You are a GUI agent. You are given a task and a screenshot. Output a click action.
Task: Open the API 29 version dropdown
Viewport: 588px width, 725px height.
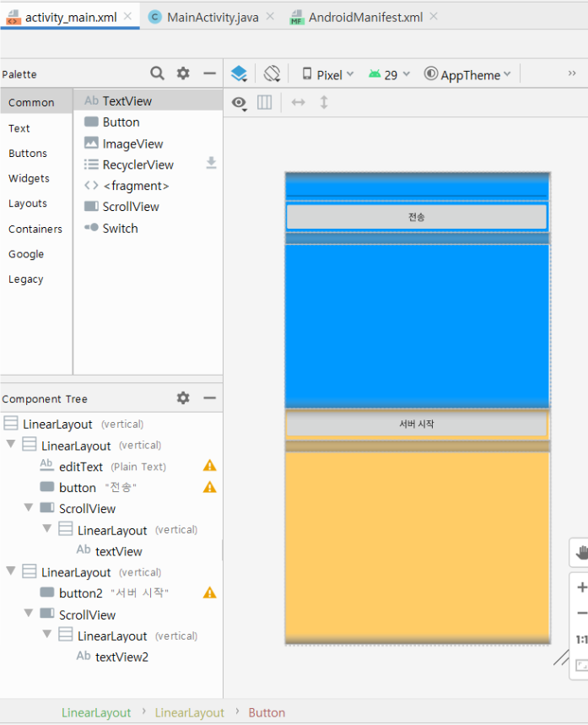[x=389, y=74]
